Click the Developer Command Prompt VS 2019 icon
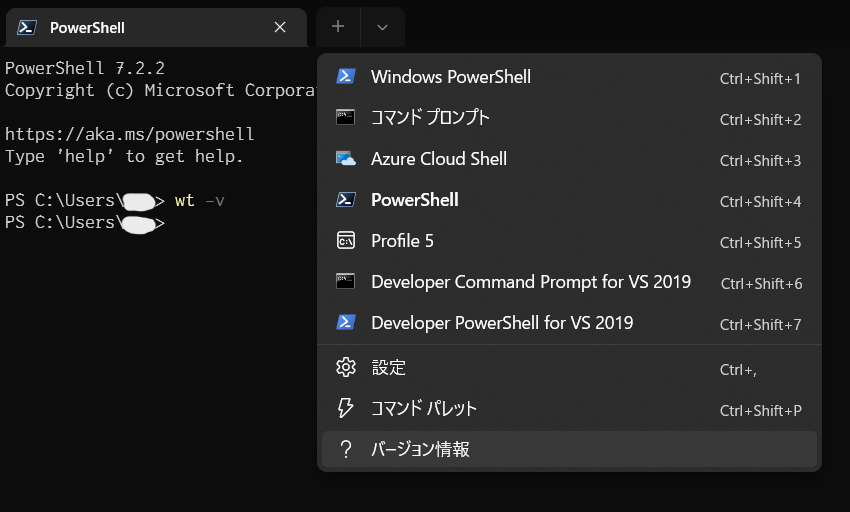Image resolution: width=850 pixels, height=512 pixels. pyautogui.click(x=346, y=282)
